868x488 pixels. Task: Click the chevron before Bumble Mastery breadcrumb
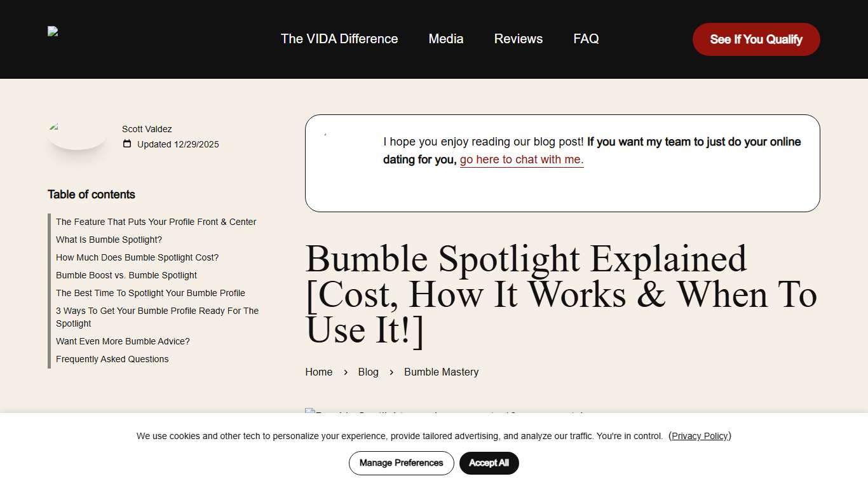(x=391, y=372)
